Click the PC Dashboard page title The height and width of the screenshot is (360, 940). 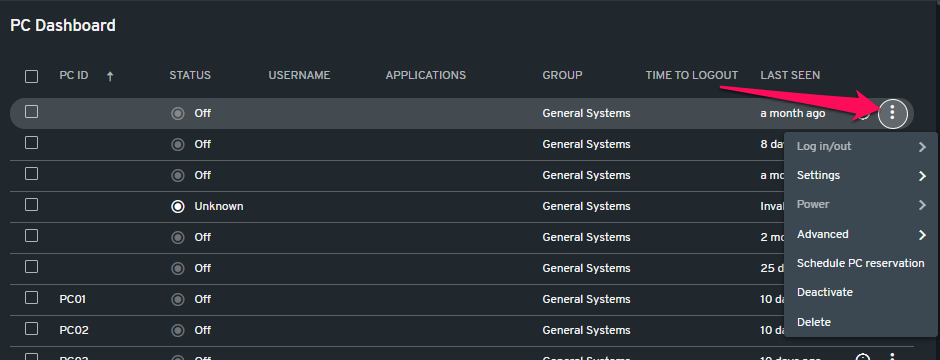63,26
